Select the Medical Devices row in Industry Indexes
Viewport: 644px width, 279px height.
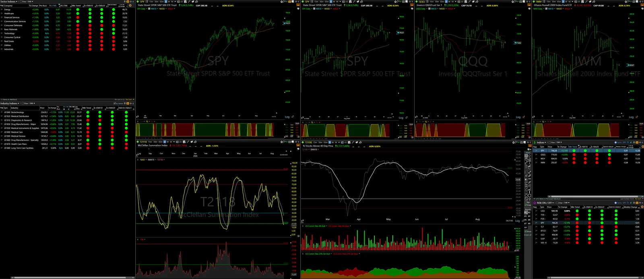pyautogui.click(x=67, y=136)
